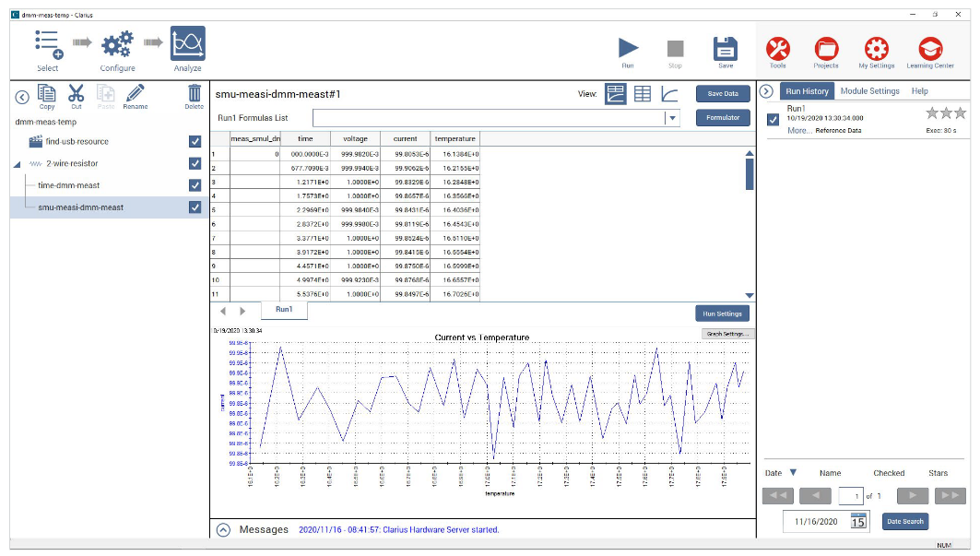The height and width of the screenshot is (556, 980).
Task: Open the Configure stage icon
Action: click(x=118, y=42)
